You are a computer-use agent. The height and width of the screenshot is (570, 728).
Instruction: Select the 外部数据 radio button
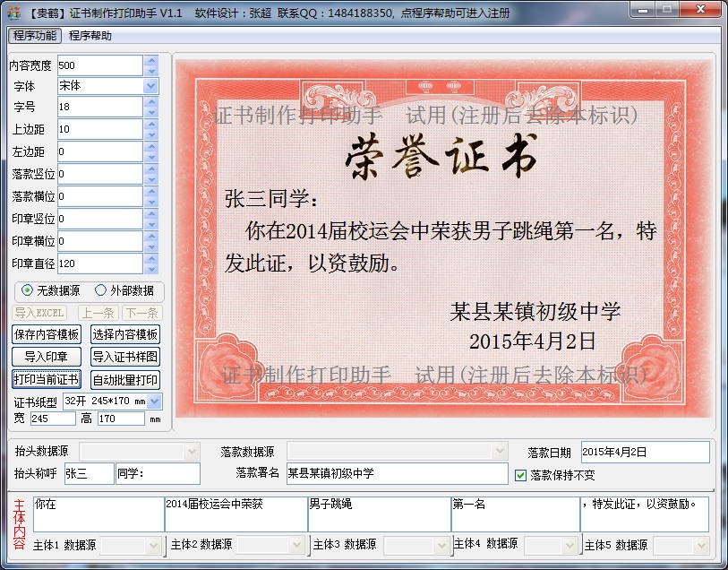click(124, 290)
